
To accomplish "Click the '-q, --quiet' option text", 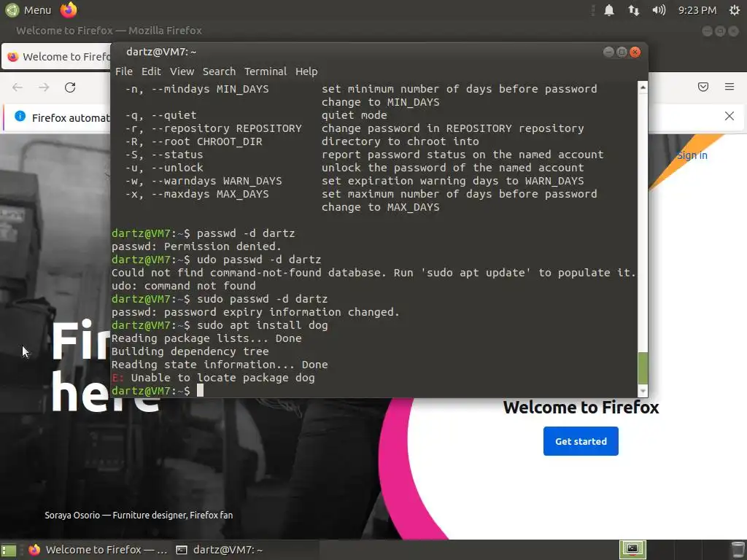I will click(161, 115).
